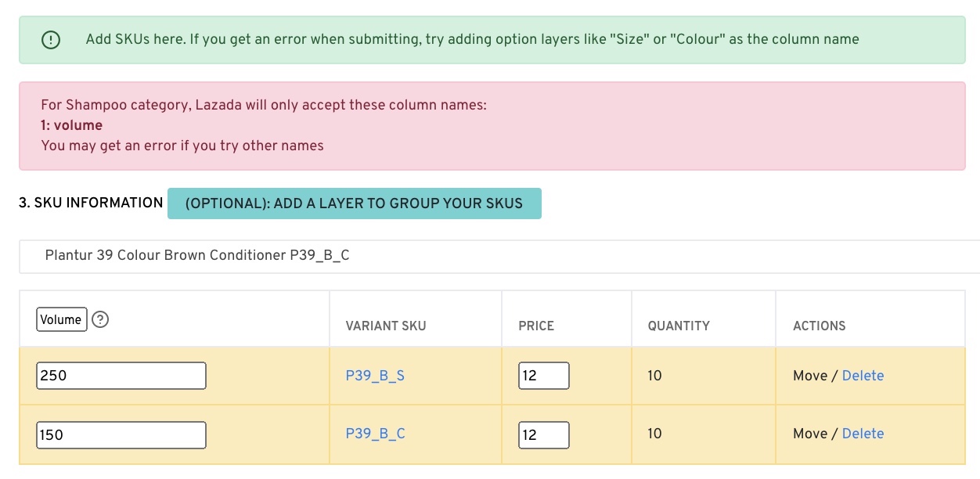This screenshot has height=479, width=980.
Task: Click Move for the P39_B_C row
Action: coord(810,434)
